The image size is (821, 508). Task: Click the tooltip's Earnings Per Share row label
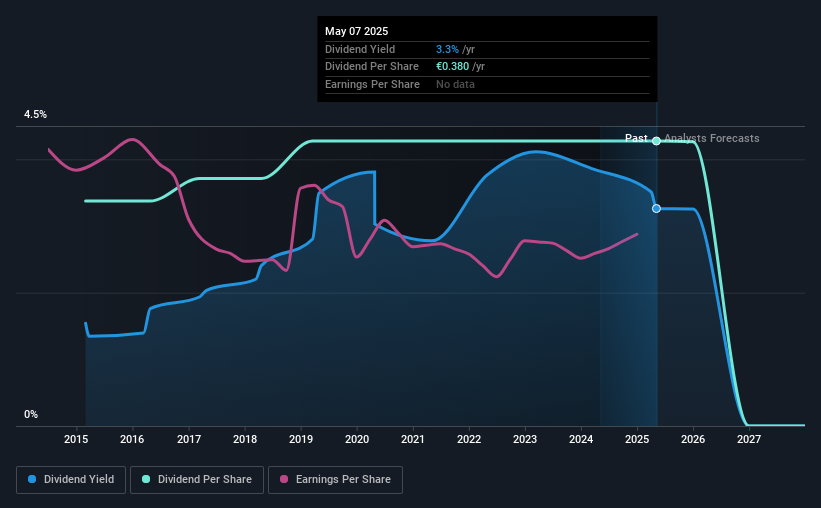372,84
